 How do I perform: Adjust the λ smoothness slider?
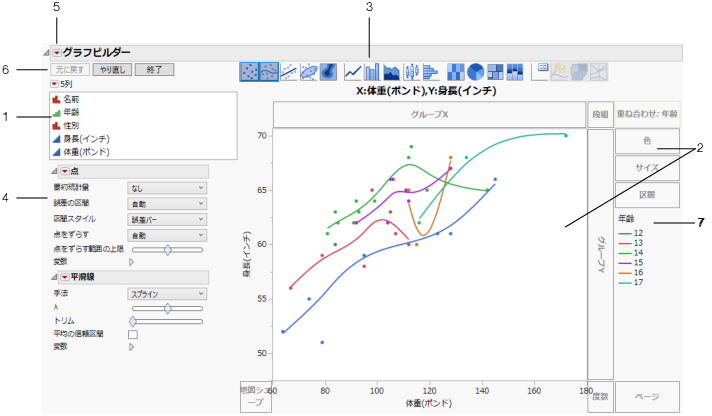(168, 308)
